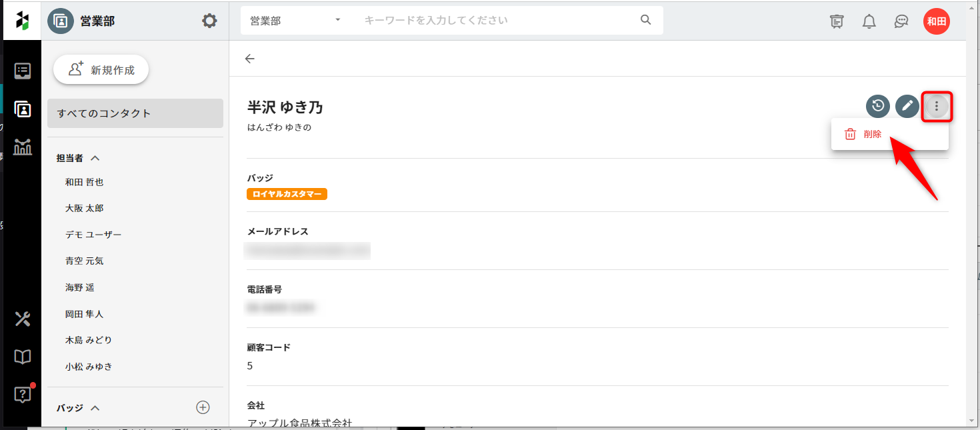980x430 pixels.
Task: Click the 新規作成 button
Action: point(101,70)
